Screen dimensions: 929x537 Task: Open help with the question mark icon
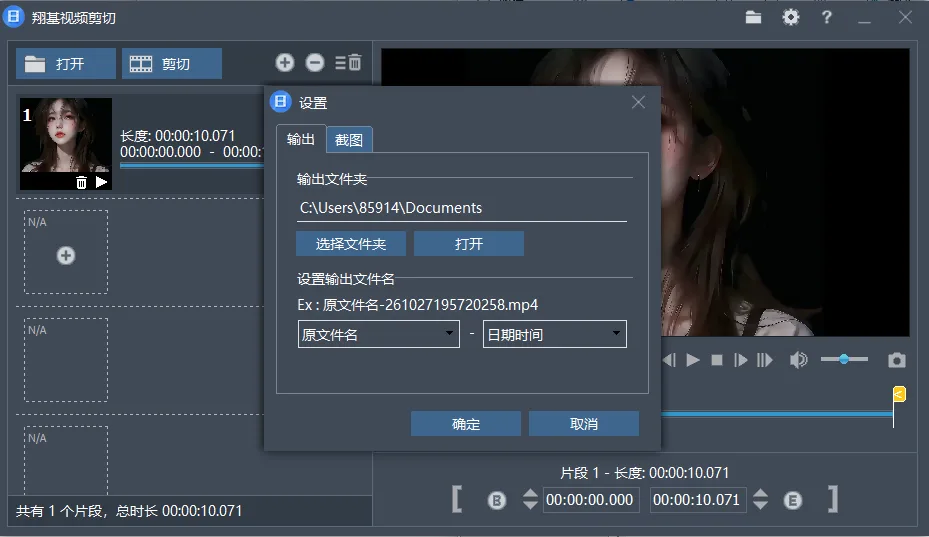pyautogui.click(x=827, y=17)
